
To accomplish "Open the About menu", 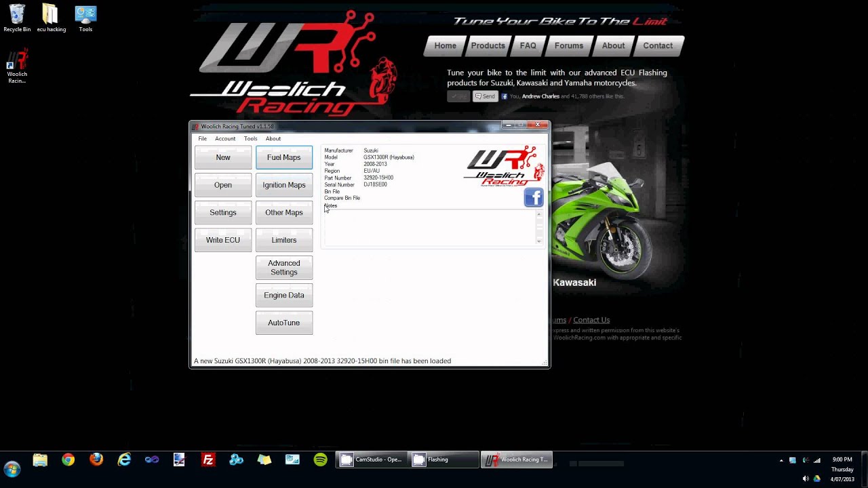I will (273, 138).
